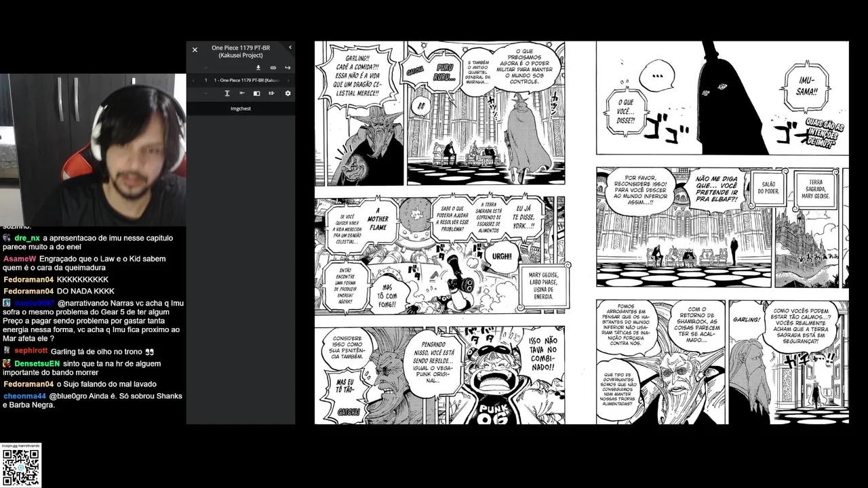Go to previous page left chevron
868x488 pixels.
[x=193, y=80]
